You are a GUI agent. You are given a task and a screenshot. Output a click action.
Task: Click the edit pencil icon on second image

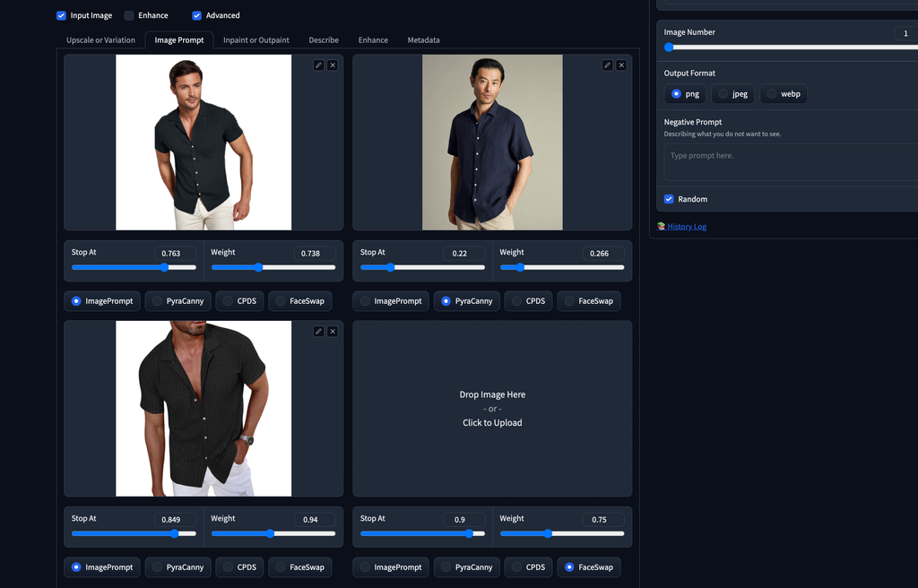tap(607, 65)
